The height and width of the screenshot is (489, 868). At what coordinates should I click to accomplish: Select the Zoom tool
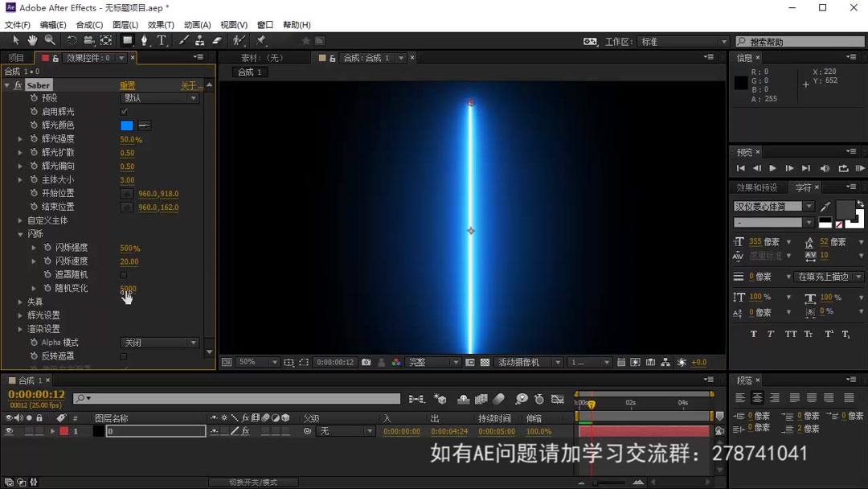[x=49, y=40]
